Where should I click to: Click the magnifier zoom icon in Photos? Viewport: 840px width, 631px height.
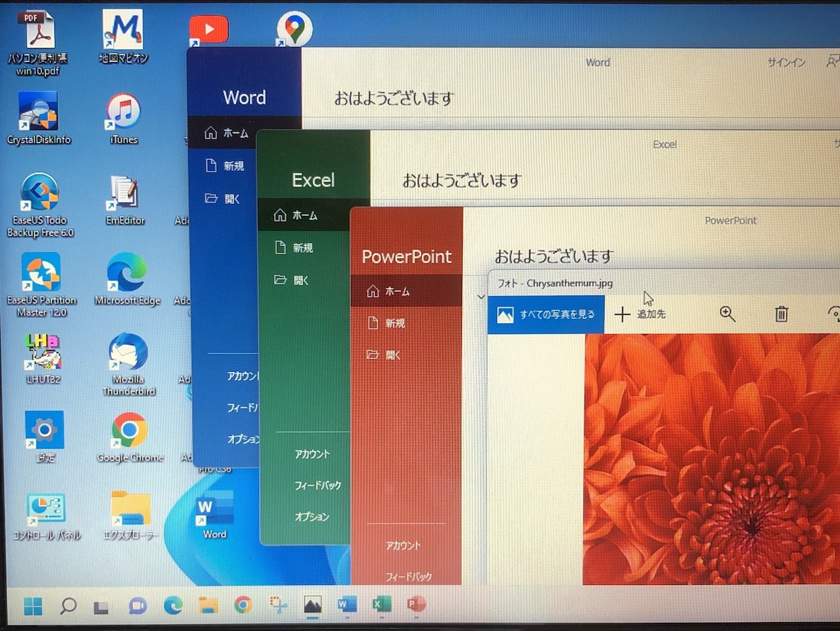727,314
